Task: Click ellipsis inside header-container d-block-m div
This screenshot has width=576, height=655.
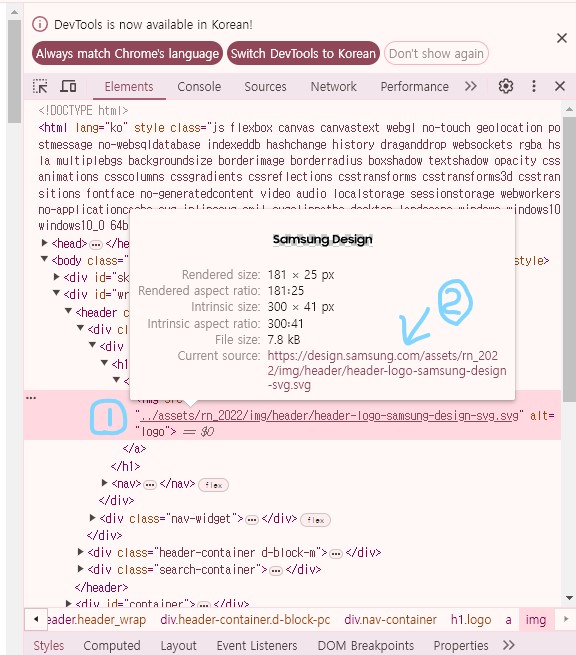Action: pos(336,554)
